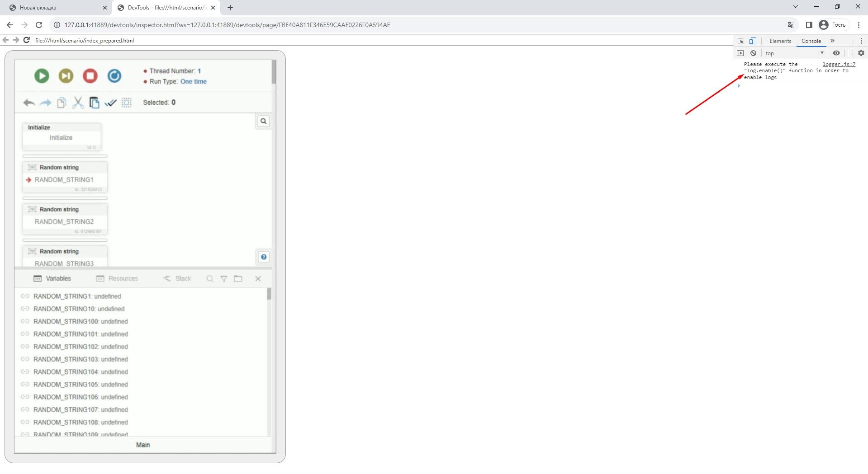Switch to the Resources tab
This screenshot has height=474, width=868.
[117, 279]
